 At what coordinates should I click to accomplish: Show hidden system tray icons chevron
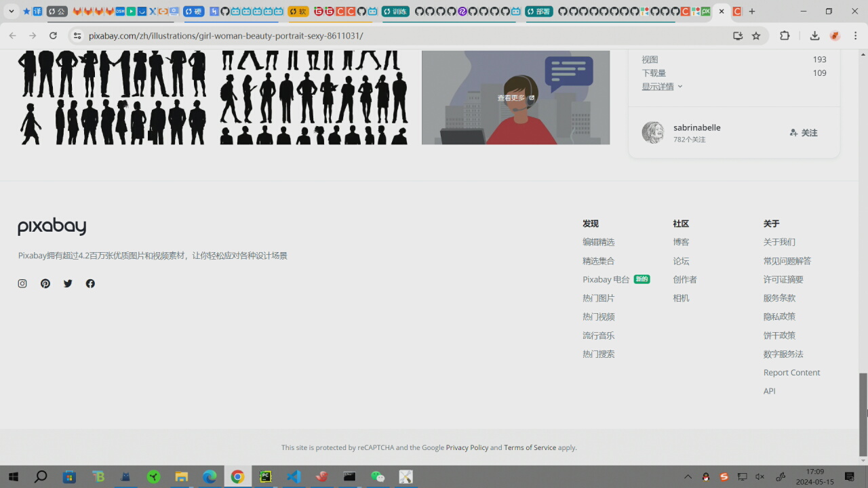(688, 477)
